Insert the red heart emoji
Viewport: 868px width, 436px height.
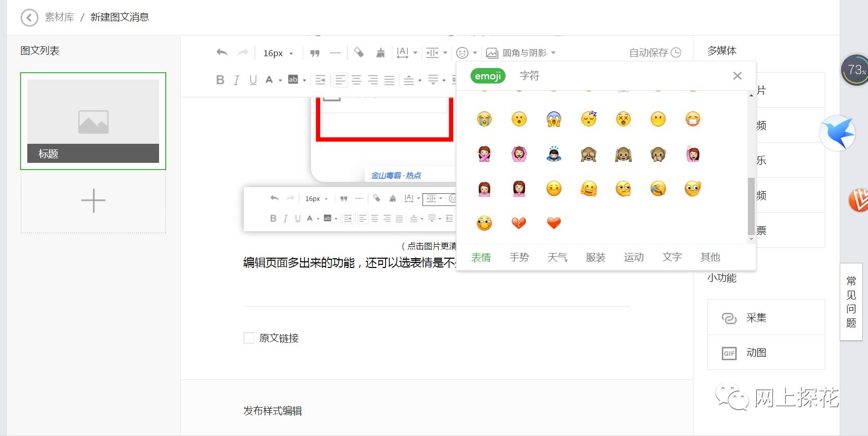[x=554, y=223]
